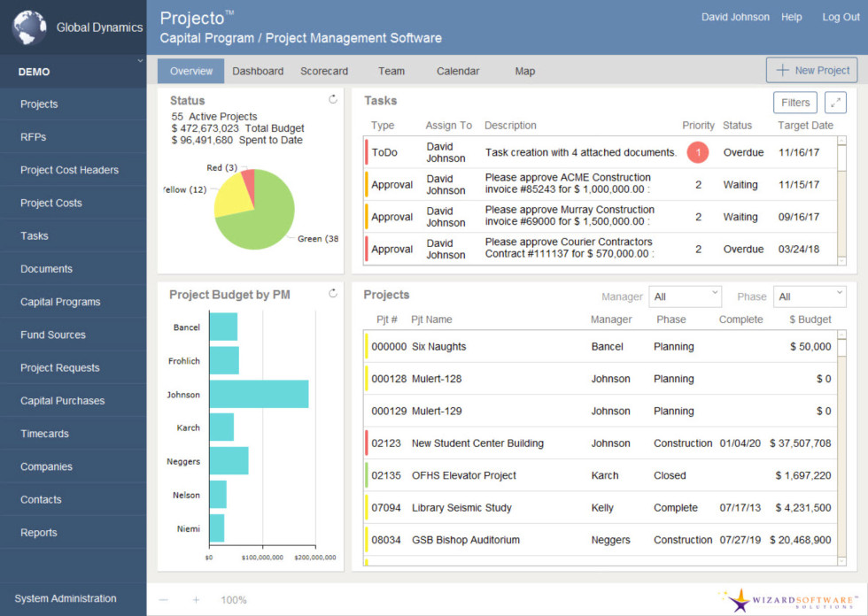This screenshot has height=616, width=868.
Task: Open the Phase filter dropdown
Action: click(x=810, y=296)
